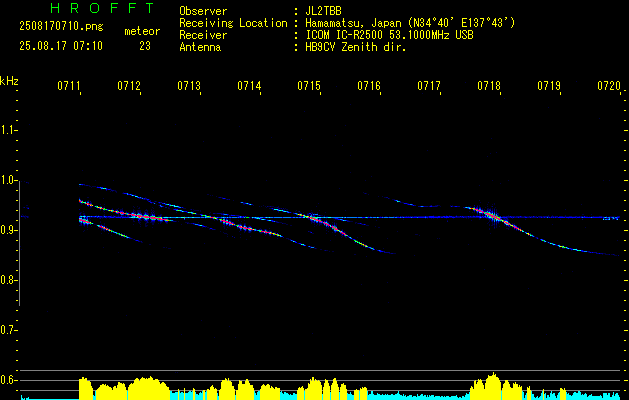The height and width of the screenshot is (400, 629).
Task: Click the 1.0 kHz frequency tick label
Action: [x=8, y=180]
